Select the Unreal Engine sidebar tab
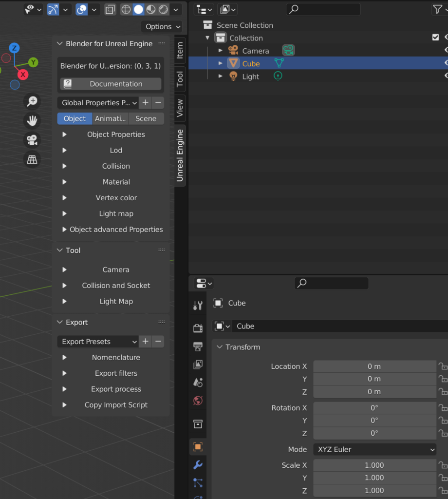Viewport: 448px width, 499px height. click(x=180, y=155)
